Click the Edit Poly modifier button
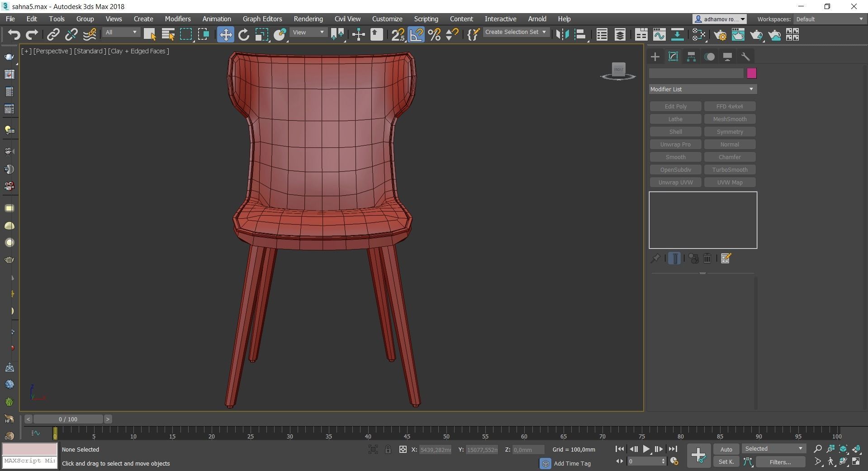This screenshot has height=471, width=868. coord(675,106)
